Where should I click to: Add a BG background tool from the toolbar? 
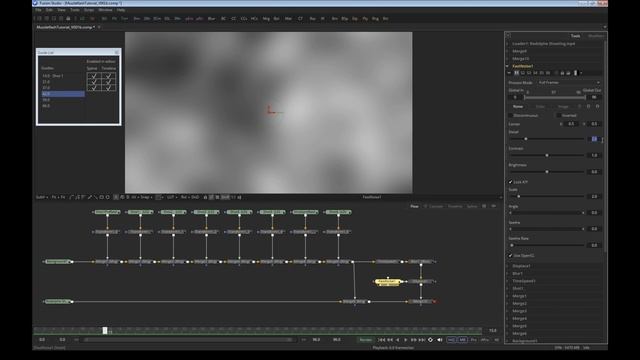click(x=104, y=19)
